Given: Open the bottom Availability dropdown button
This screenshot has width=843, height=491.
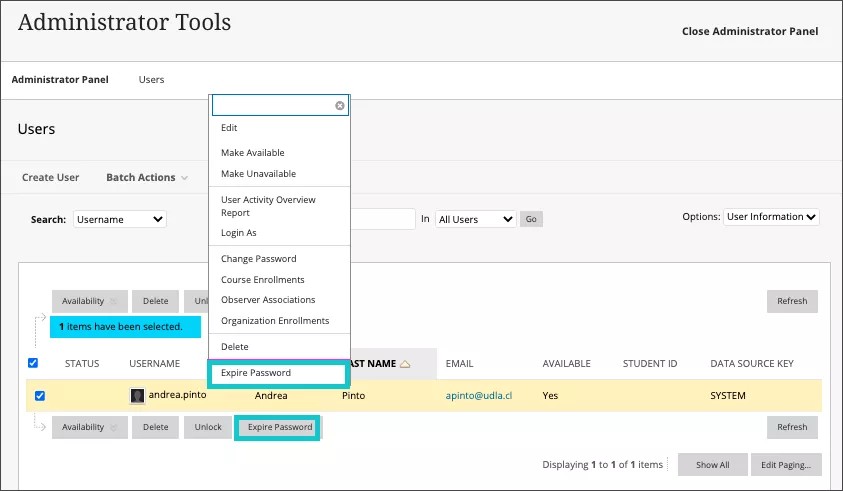Looking at the screenshot, I should tap(89, 427).
